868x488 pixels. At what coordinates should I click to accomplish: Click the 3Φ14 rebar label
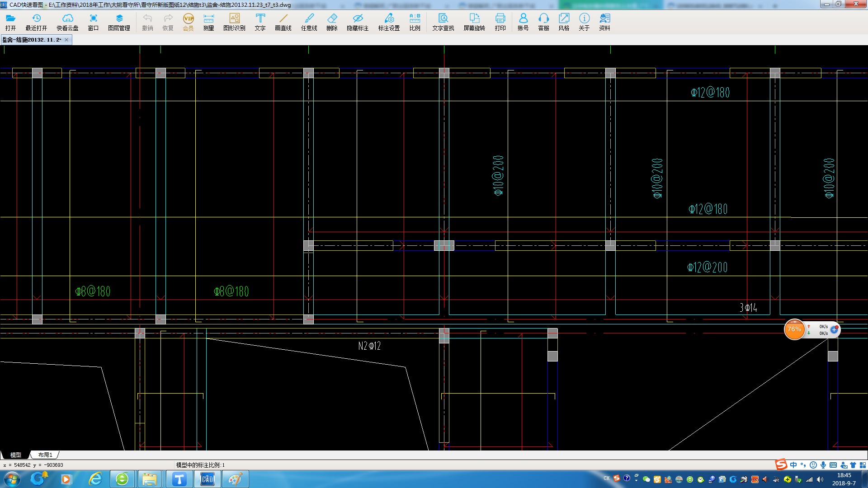click(x=748, y=308)
